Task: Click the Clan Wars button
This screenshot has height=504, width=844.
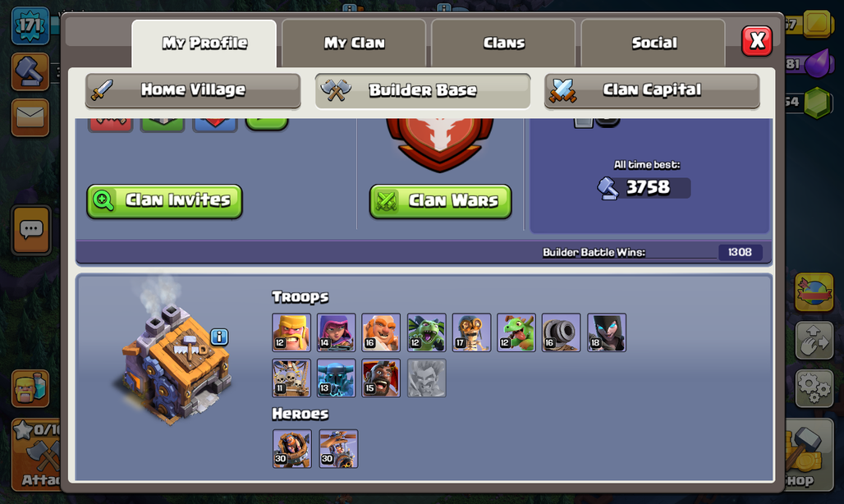Action: pos(440,201)
